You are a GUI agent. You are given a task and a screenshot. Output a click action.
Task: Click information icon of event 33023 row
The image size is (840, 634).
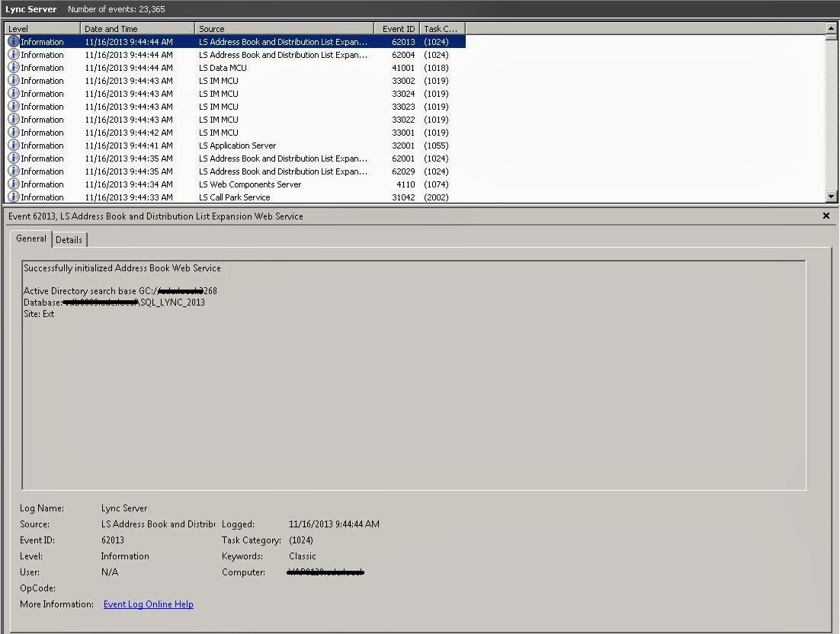(x=14, y=106)
